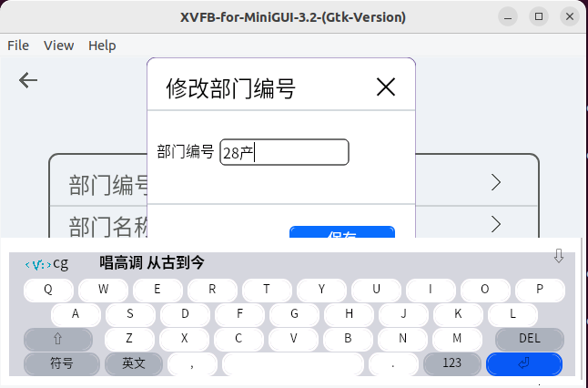This screenshot has height=388, width=588.
Task: Tap the X key
Action: click(x=184, y=339)
